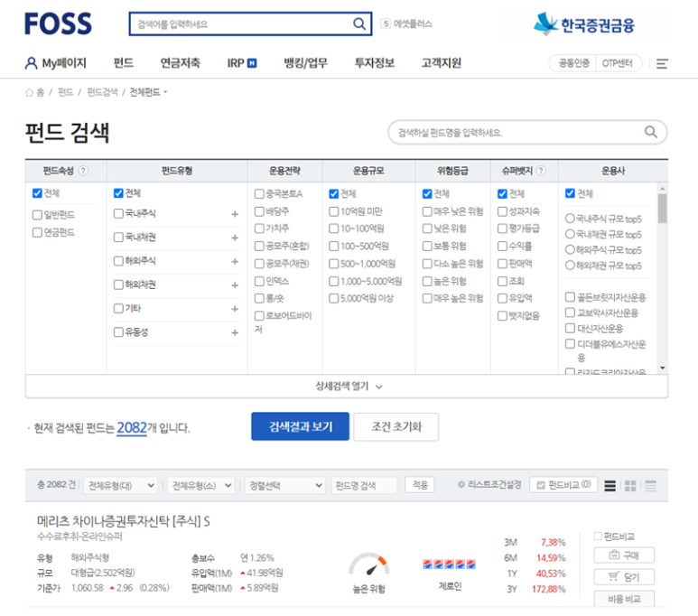Click the risk gauge 높은 위험 icon
The width and height of the screenshot is (698, 616).
[x=369, y=565]
